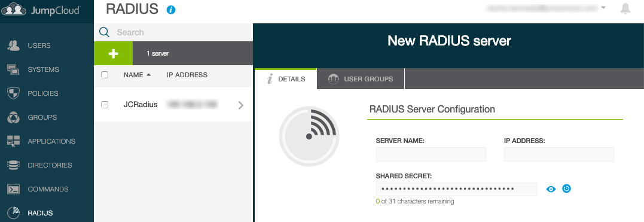Open the Groups circles icon
The height and width of the screenshot is (222, 644).
14,117
